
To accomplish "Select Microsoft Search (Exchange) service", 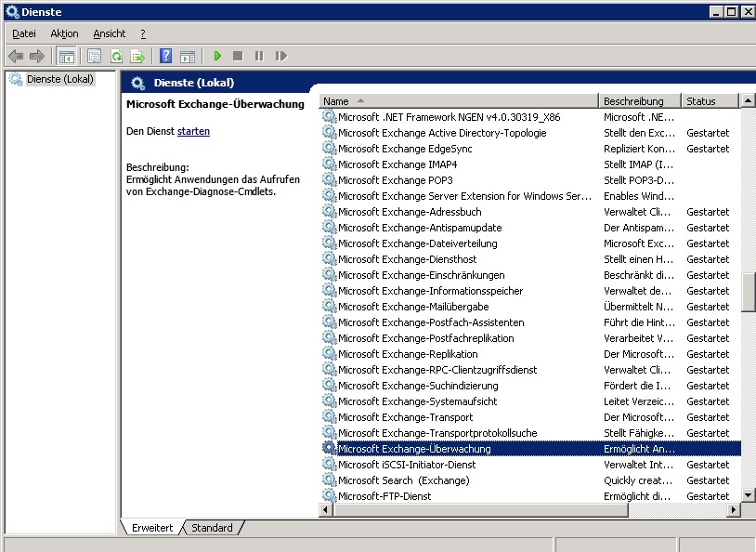I will 404,480.
